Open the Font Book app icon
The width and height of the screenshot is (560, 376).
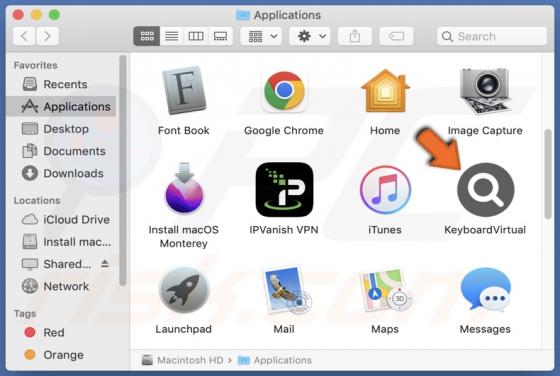point(184,91)
